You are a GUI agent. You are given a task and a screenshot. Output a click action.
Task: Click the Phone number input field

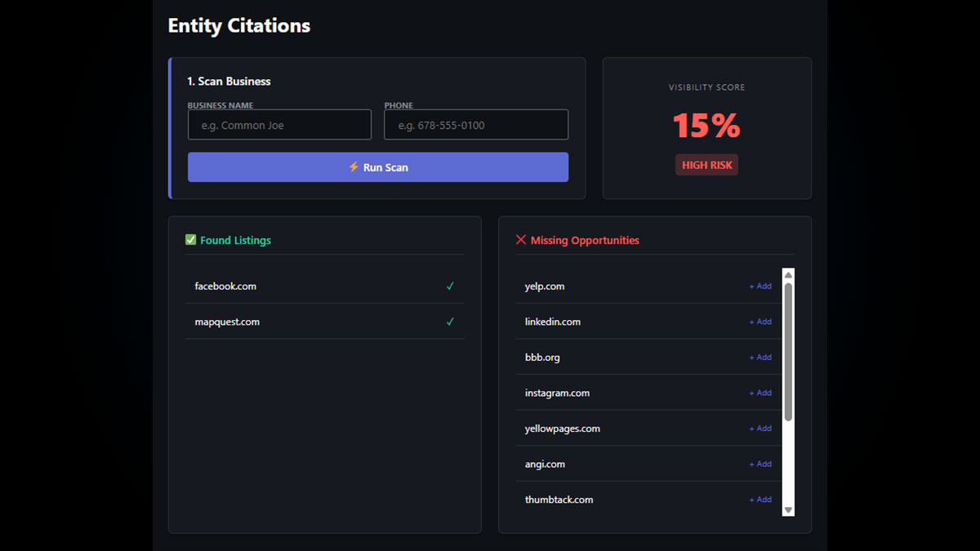(x=476, y=125)
